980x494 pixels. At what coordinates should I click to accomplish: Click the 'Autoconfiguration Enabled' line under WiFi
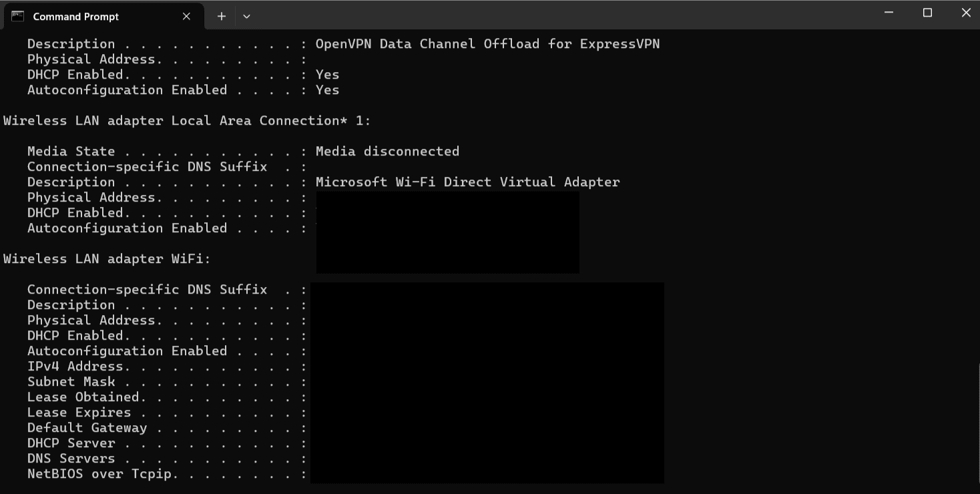click(127, 350)
